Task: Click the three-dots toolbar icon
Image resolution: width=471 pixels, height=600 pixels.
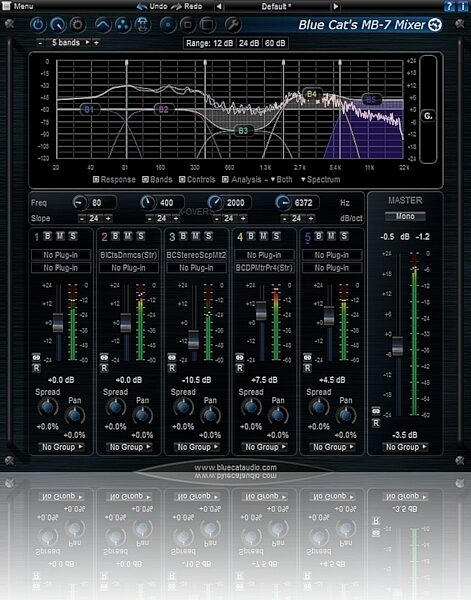Action: 122,25
